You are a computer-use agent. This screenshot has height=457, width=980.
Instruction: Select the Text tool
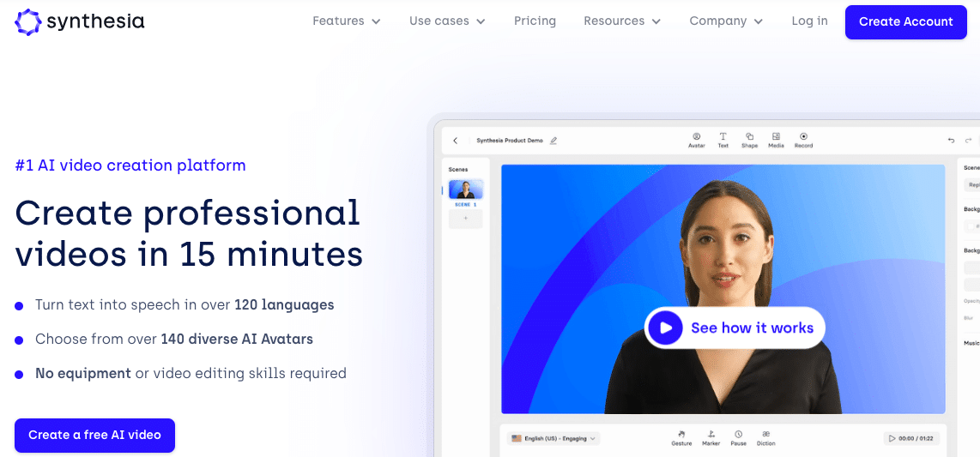723,140
